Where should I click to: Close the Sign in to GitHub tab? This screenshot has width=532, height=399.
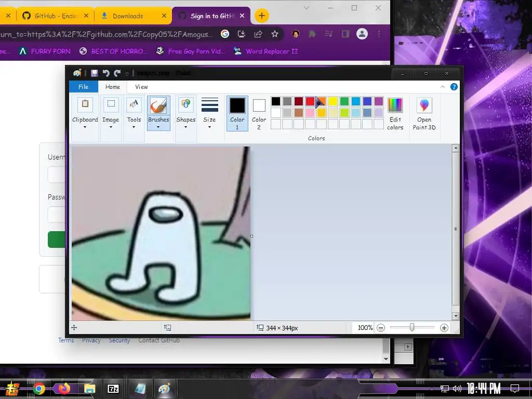(x=242, y=16)
